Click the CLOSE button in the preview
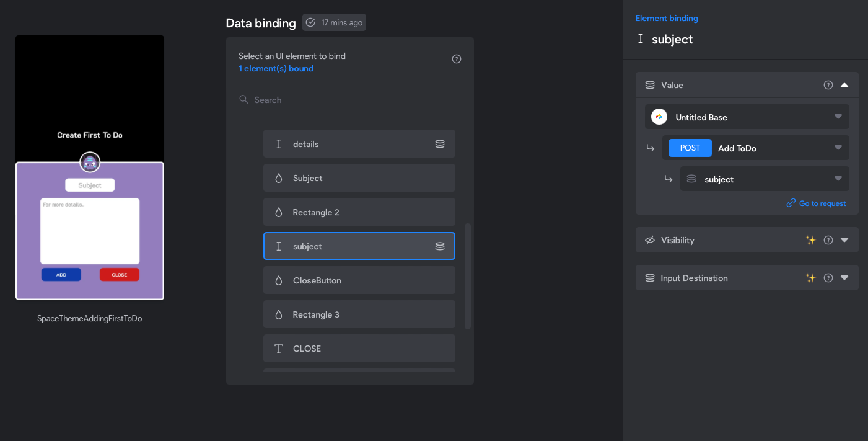Viewport: 868px width, 441px height. [x=120, y=275]
